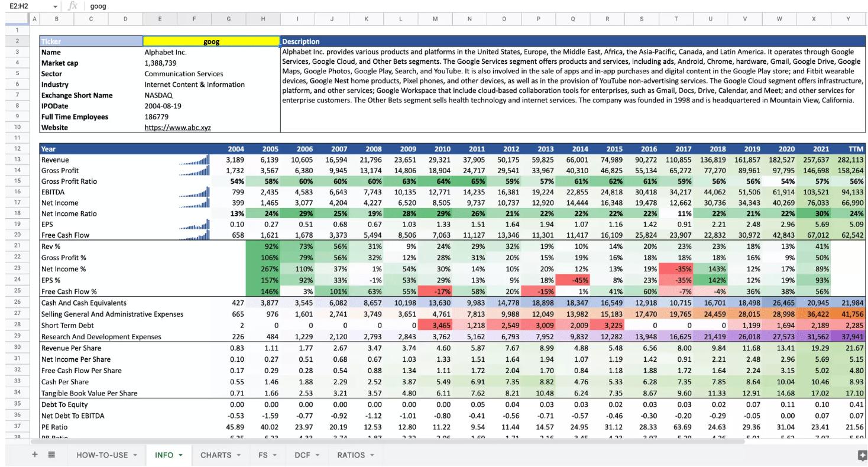Select column header Y
This screenshot has height=467, width=868.
[848, 19]
